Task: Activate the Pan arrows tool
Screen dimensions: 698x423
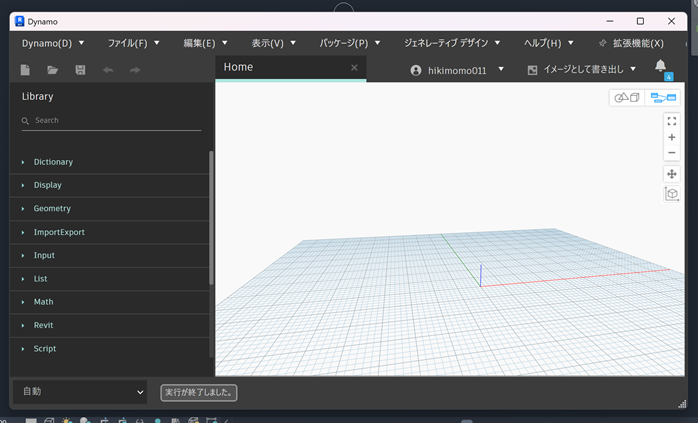Action: [672, 174]
